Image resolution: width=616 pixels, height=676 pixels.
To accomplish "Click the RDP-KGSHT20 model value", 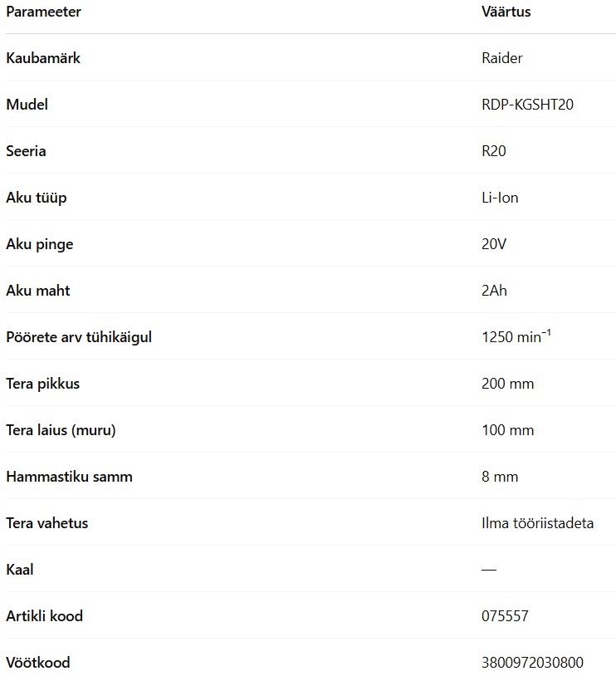I will 527,105.
